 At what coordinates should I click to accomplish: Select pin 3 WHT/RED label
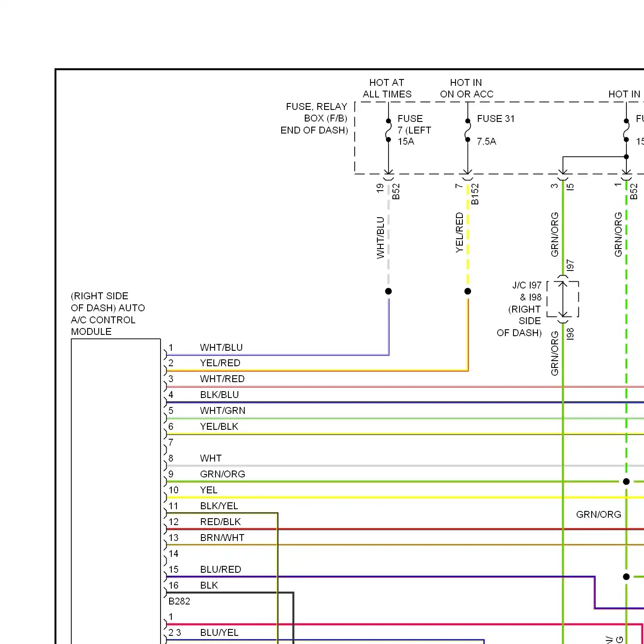(x=222, y=379)
